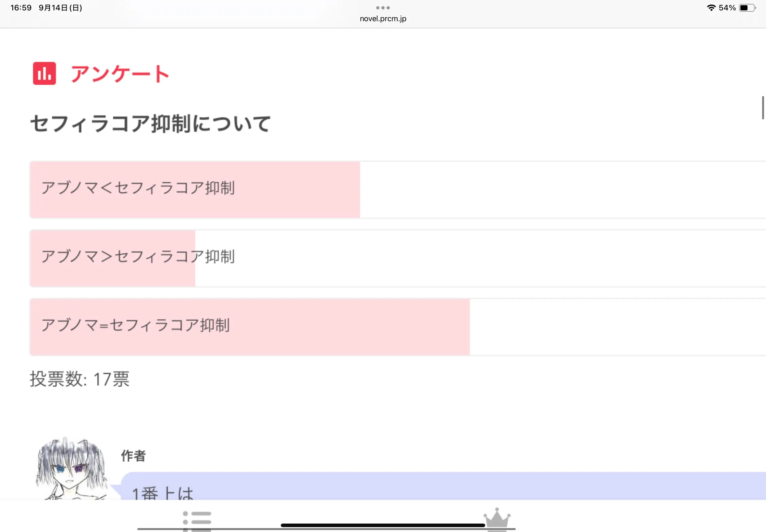The image size is (766, 532).
Task: Tap the battery icon in status bar
Action: click(x=747, y=8)
